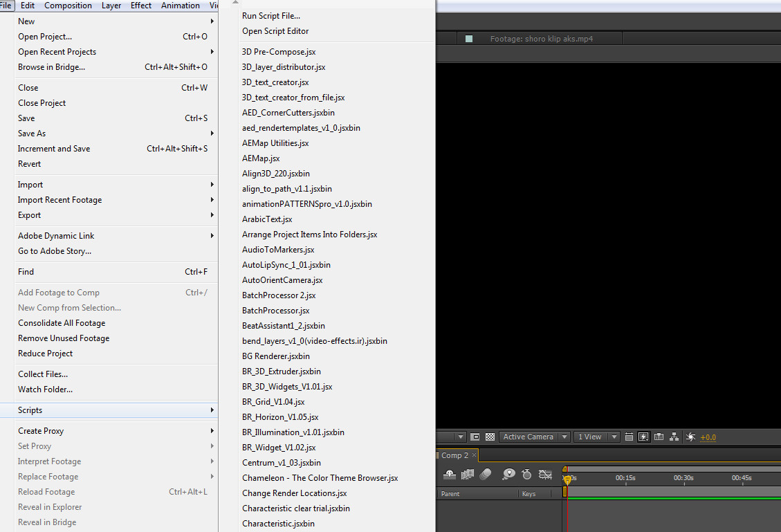Open the Active Camera dropdown
This screenshot has height=532, width=781.
pyautogui.click(x=535, y=437)
